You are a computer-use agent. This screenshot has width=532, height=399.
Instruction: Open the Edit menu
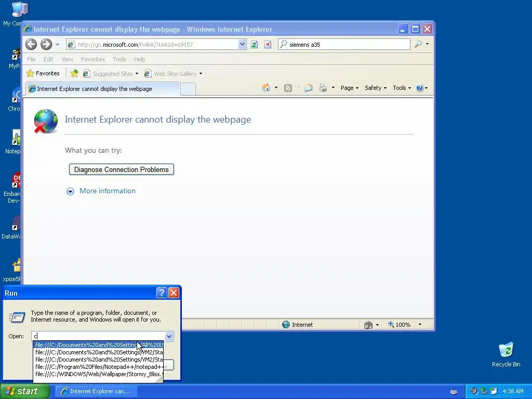48,59
